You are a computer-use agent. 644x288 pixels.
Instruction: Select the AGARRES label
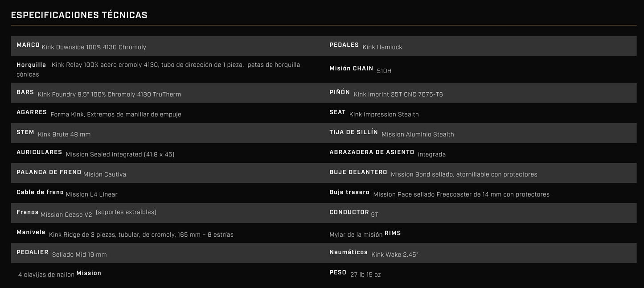coord(32,112)
